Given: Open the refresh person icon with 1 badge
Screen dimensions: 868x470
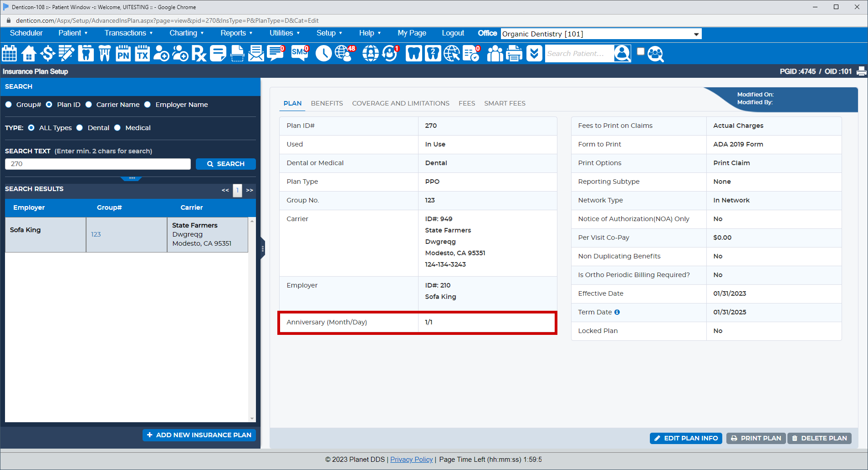Looking at the screenshot, I should [390, 54].
